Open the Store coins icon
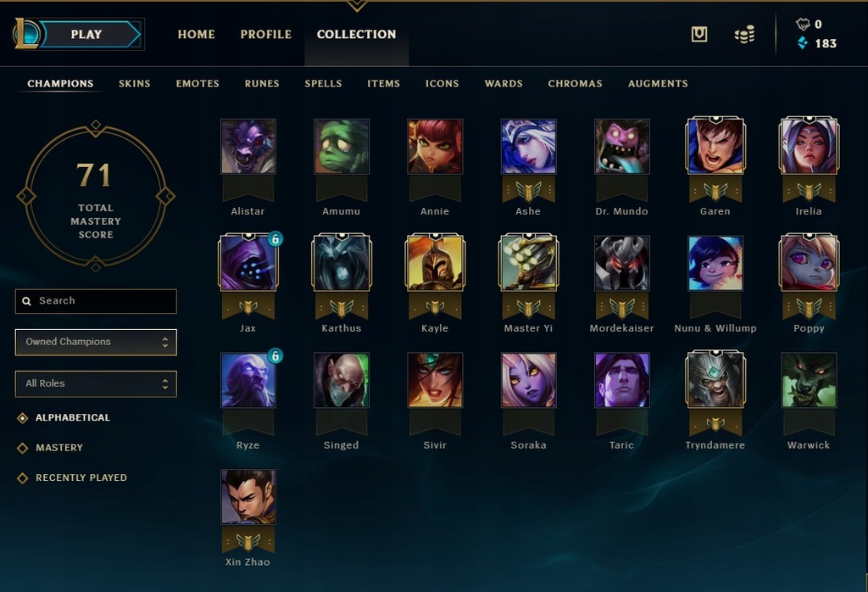This screenshot has height=592, width=868. point(744,34)
